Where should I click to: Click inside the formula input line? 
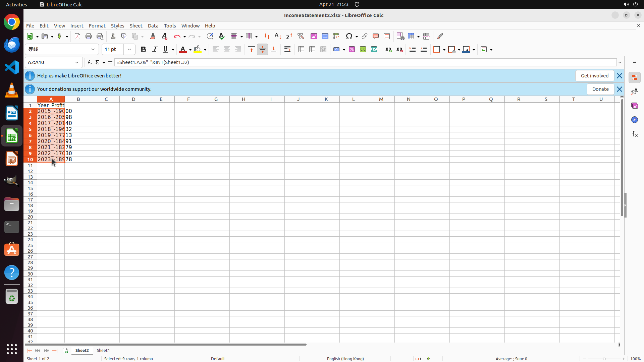[x=335, y=63]
